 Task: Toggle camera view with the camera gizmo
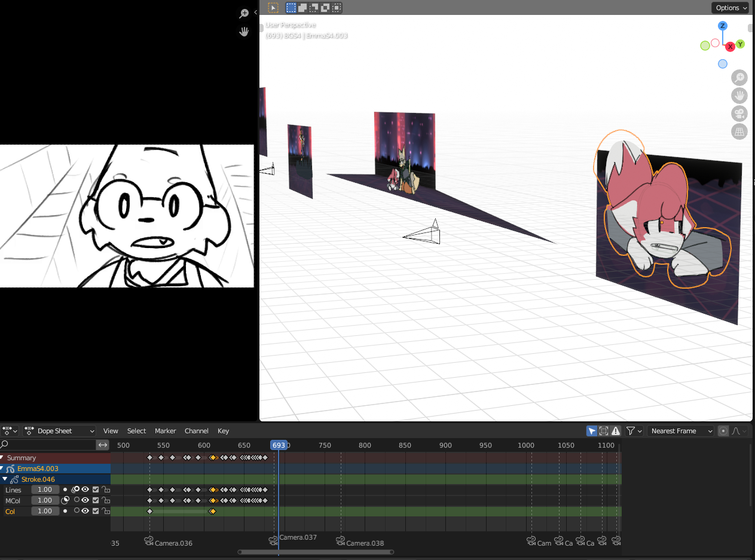739,114
